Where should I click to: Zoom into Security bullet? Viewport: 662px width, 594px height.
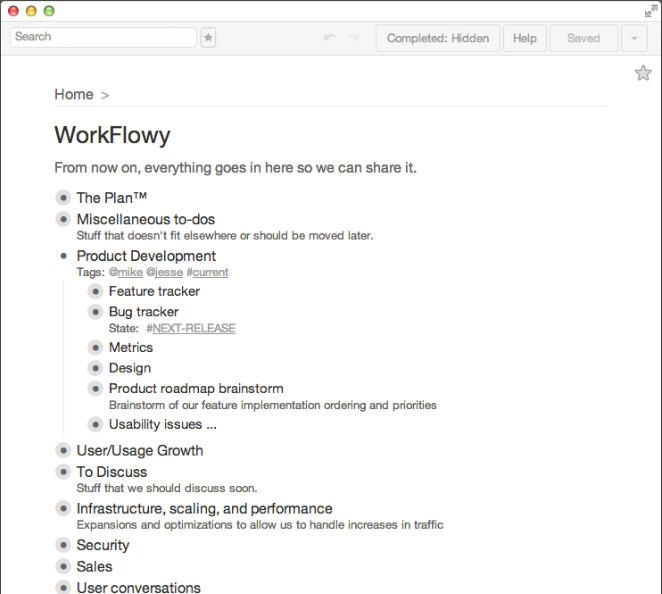pyautogui.click(x=63, y=545)
